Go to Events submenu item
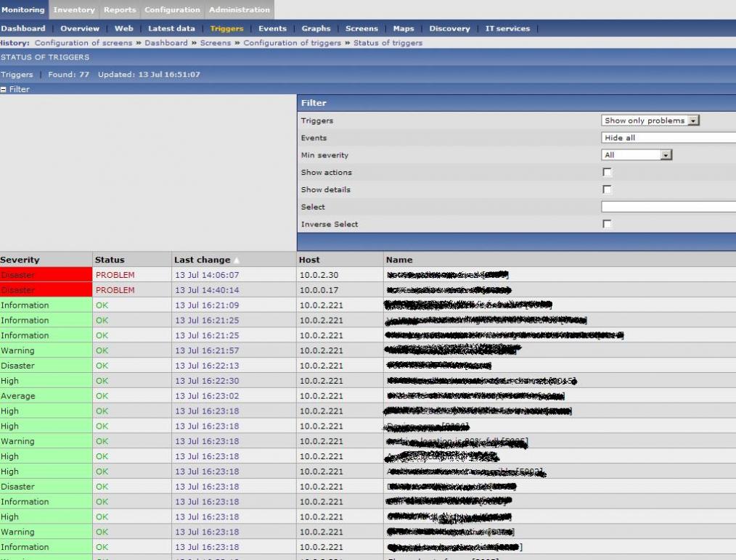 tap(272, 28)
